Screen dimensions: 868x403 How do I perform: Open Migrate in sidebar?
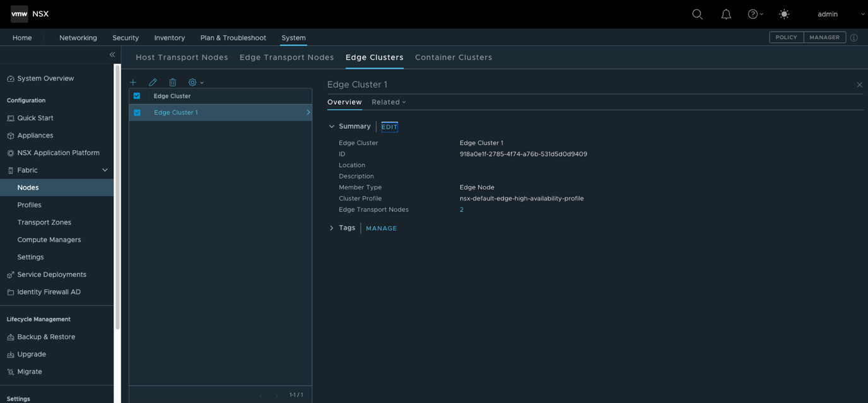(x=30, y=371)
